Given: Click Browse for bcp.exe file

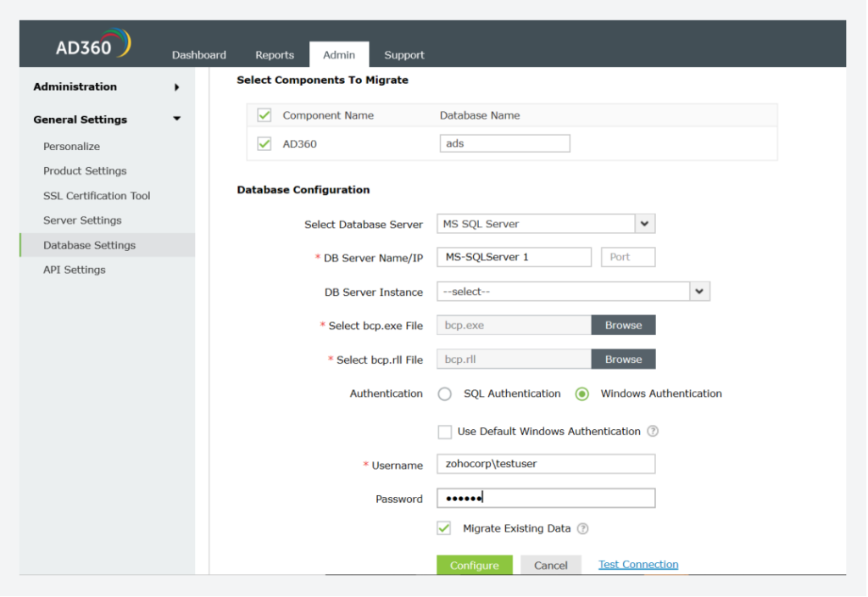Looking at the screenshot, I should click(x=623, y=325).
